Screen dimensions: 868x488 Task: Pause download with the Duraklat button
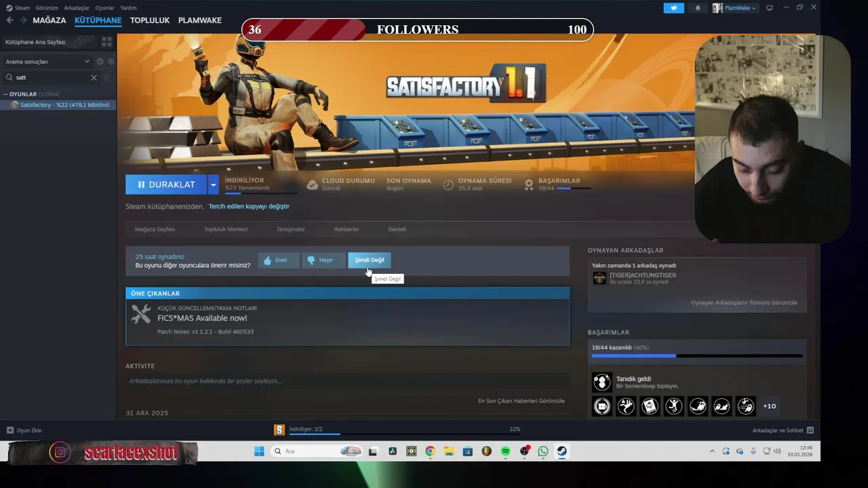pyautogui.click(x=166, y=184)
